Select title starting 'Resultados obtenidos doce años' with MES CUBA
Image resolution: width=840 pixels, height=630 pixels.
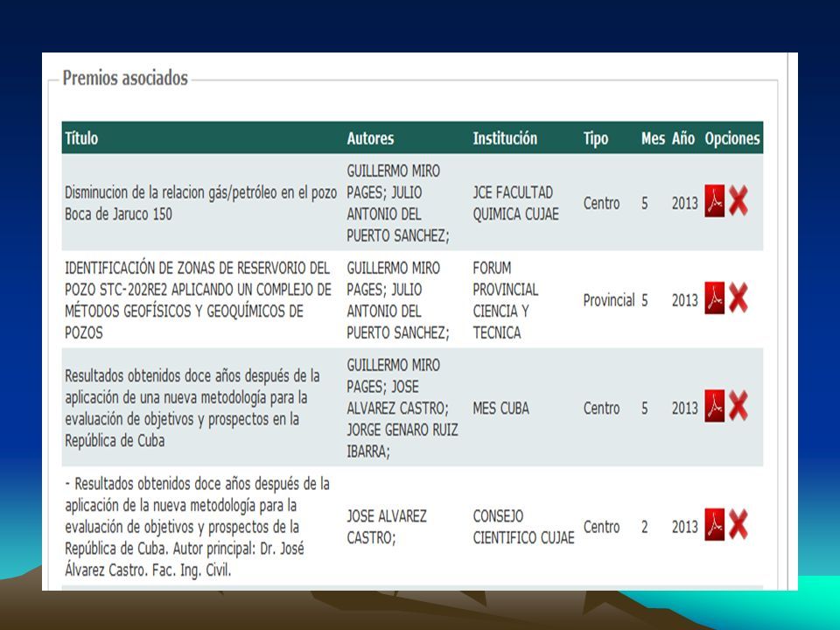click(192, 409)
